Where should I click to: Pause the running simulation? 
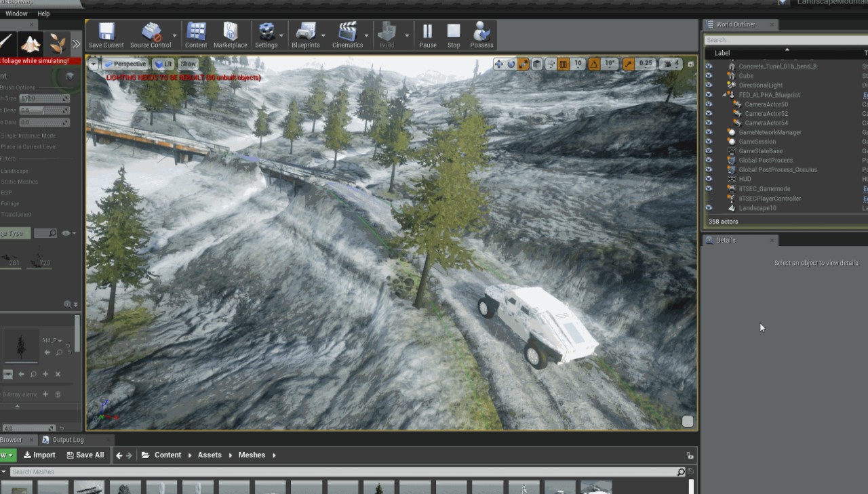point(427,35)
